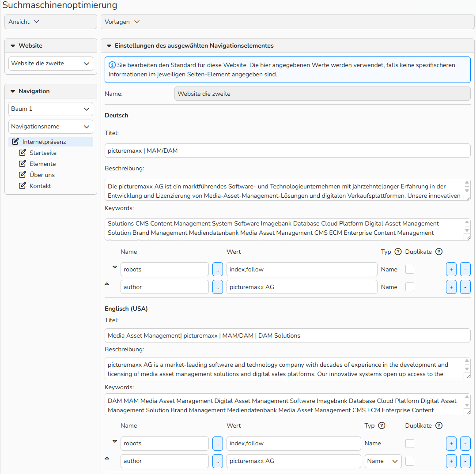Click info icon in the blue notice box
The image size is (476, 474).
pyautogui.click(x=112, y=65)
